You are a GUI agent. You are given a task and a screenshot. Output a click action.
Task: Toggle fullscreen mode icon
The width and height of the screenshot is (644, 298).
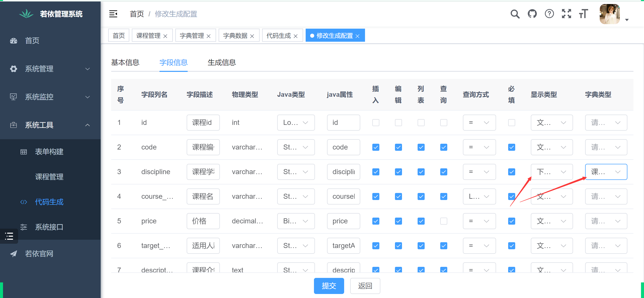pyautogui.click(x=566, y=14)
